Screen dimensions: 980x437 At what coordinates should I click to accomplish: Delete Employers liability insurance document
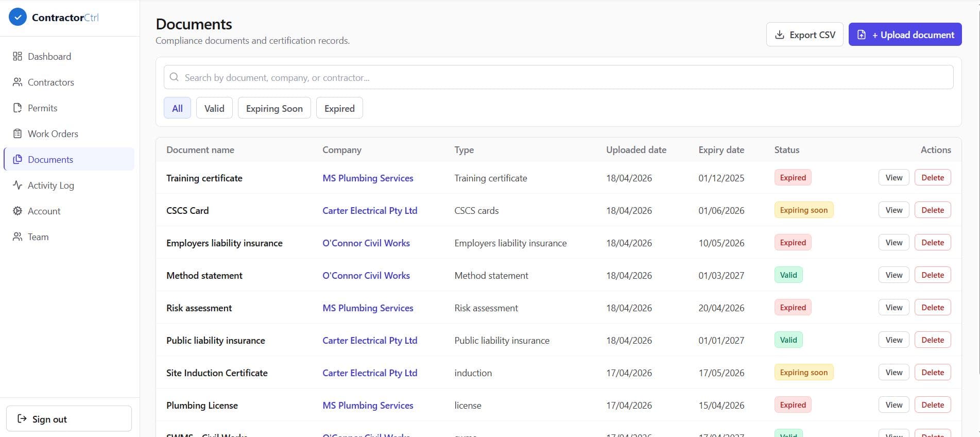pyautogui.click(x=933, y=242)
